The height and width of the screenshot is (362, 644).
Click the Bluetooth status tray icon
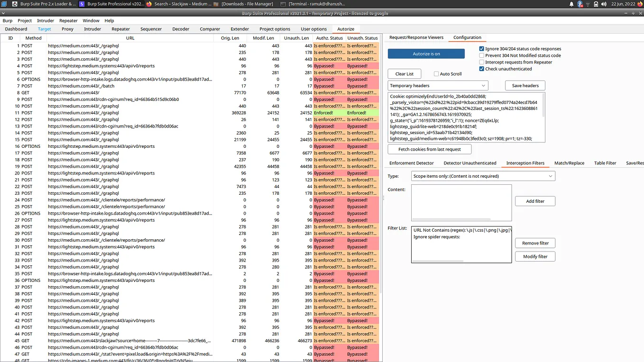click(x=580, y=4)
